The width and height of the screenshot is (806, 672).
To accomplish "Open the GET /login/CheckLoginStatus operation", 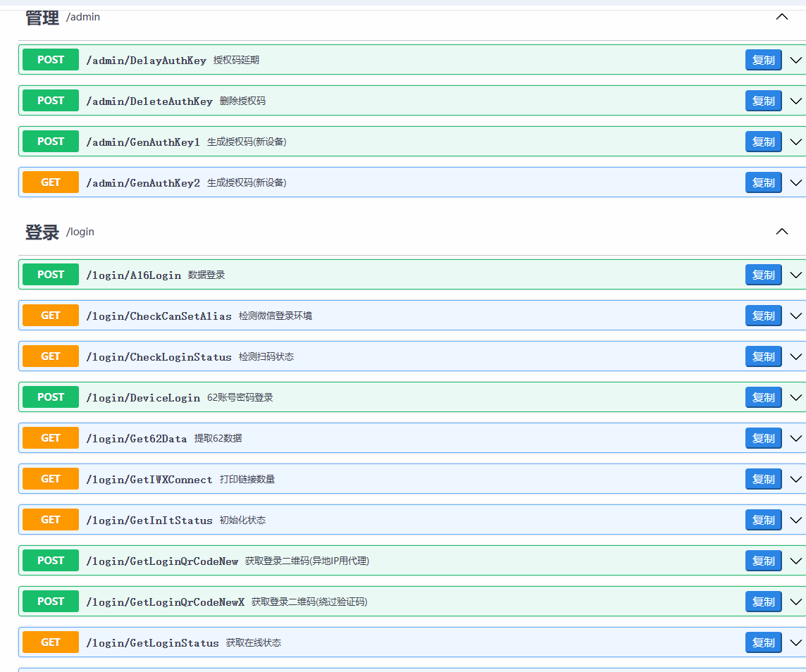I will click(159, 357).
